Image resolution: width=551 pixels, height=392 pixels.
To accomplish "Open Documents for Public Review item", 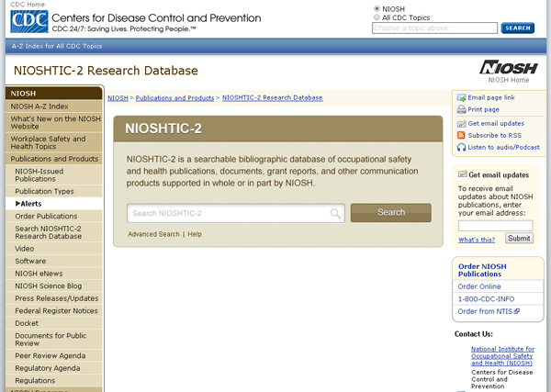I will pyautogui.click(x=54, y=340).
